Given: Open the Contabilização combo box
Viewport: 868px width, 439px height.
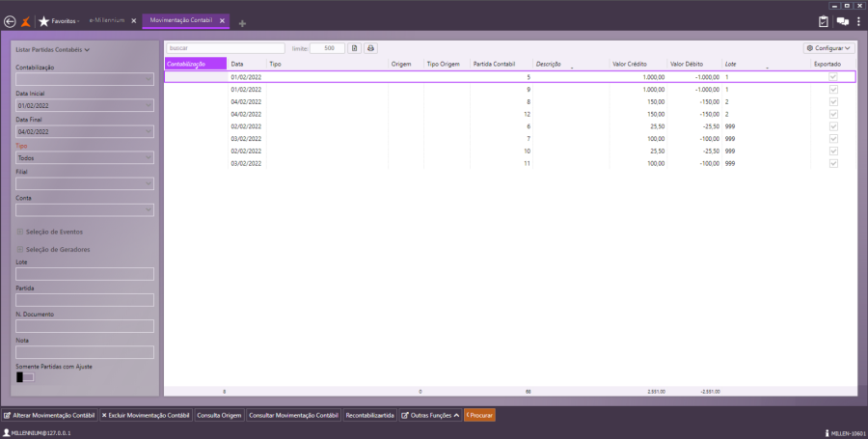Looking at the screenshot, I should [85, 79].
